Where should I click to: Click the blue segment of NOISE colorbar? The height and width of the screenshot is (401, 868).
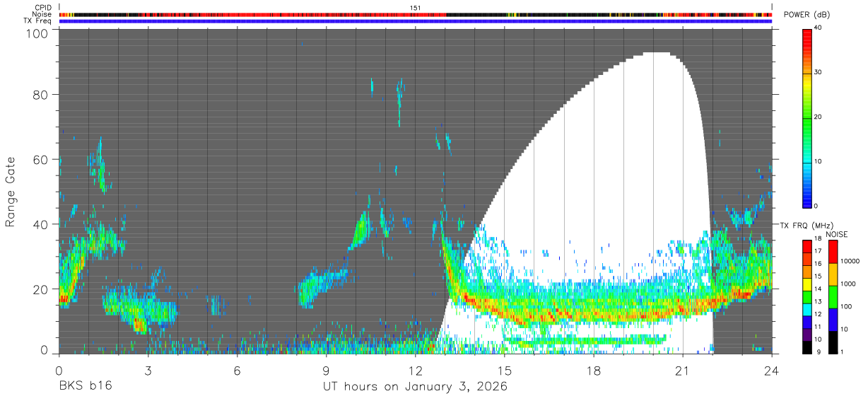point(832,320)
